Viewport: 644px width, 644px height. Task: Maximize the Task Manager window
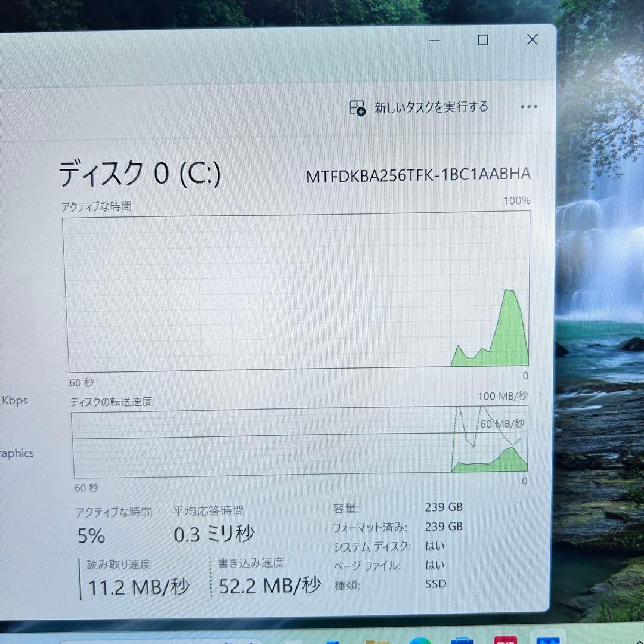(x=482, y=39)
